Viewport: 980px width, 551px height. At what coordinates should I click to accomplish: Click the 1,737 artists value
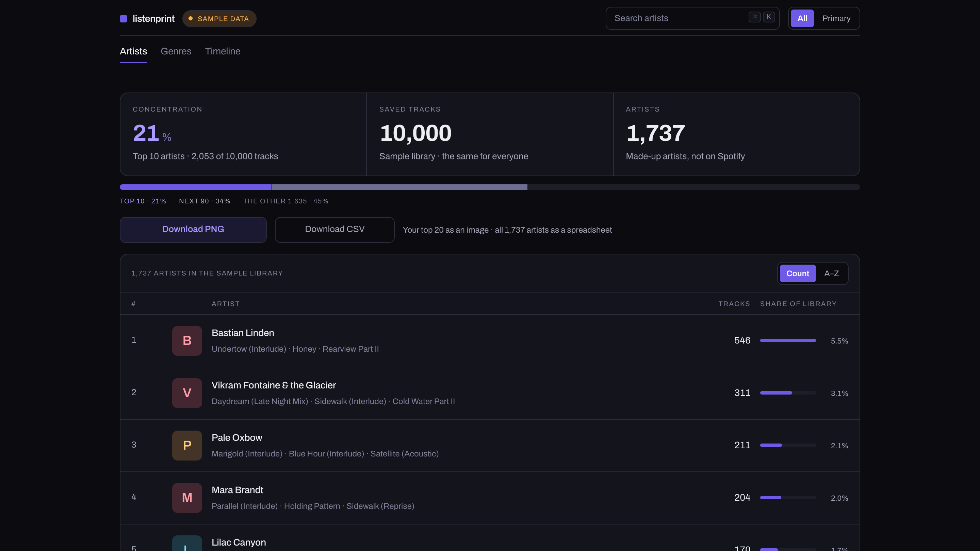[x=655, y=133]
